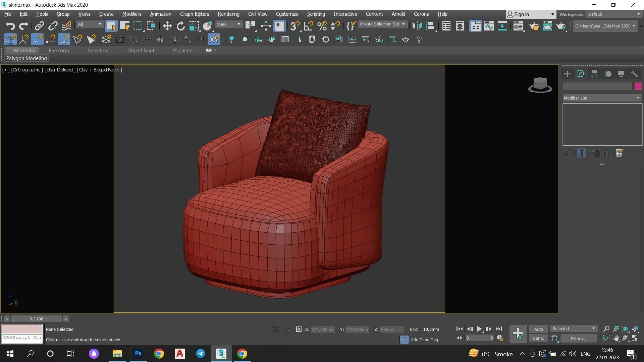Toggle the ribbon display button
This screenshot has height=362, width=644.
point(475,26)
